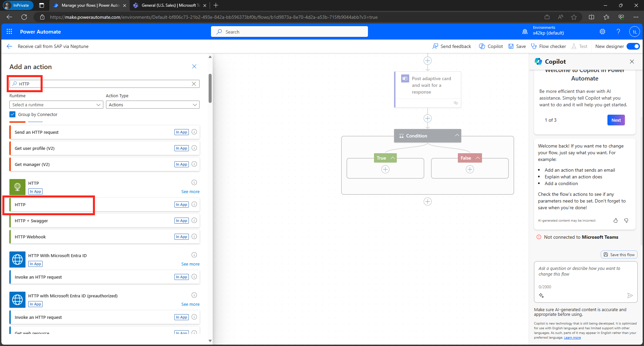
Task: Give thumbs down to Copilot response
Action: [x=626, y=220]
